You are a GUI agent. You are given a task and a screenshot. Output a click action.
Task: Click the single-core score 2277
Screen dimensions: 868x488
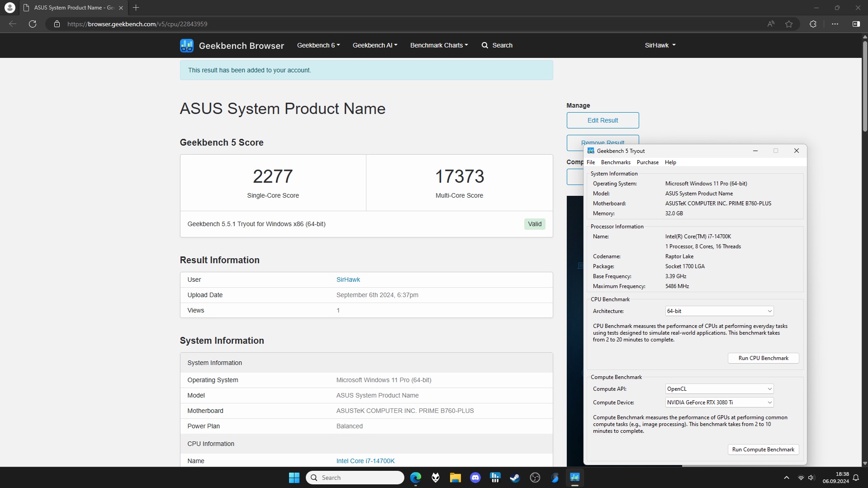click(x=273, y=176)
